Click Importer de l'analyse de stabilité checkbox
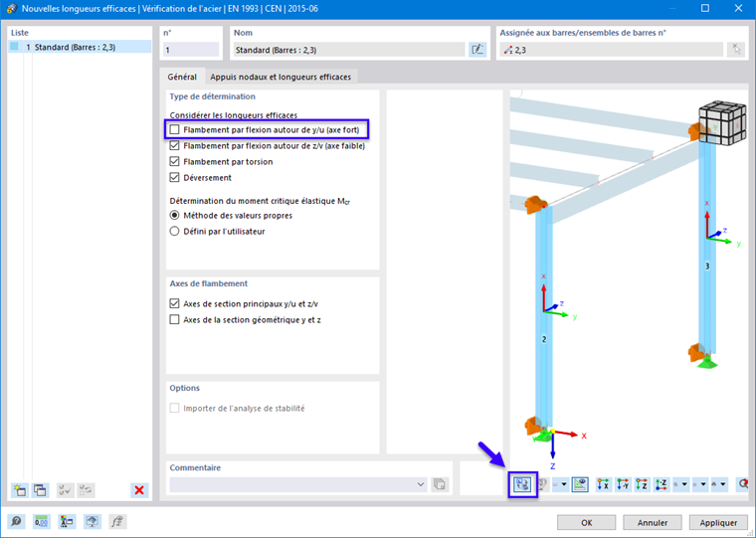The image size is (756, 538). pos(174,409)
